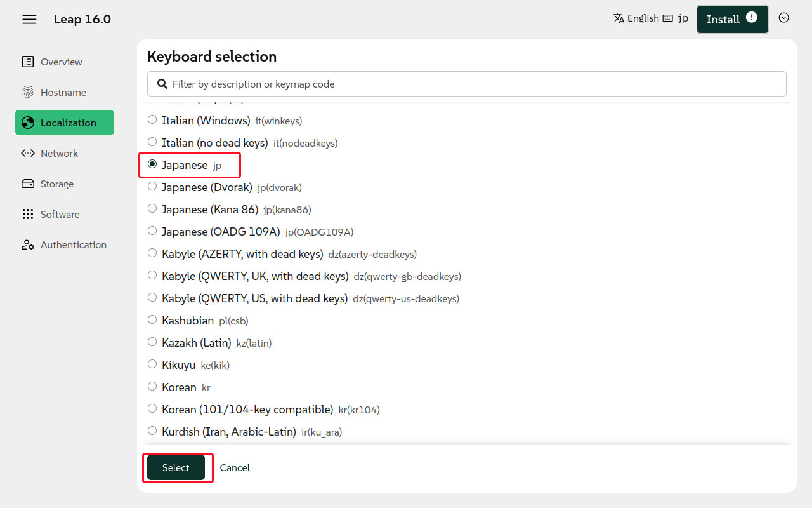Open the English jp language and keyboard selector
Screen dimensions: 812x508
click(x=650, y=18)
